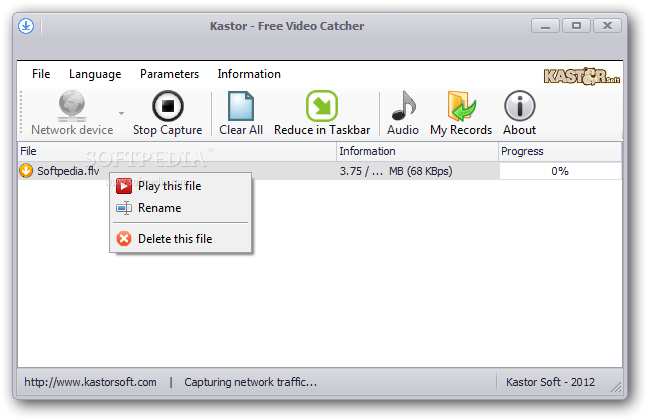Click the Progress column header
The width and height of the screenshot is (648, 420).
click(560, 151)
